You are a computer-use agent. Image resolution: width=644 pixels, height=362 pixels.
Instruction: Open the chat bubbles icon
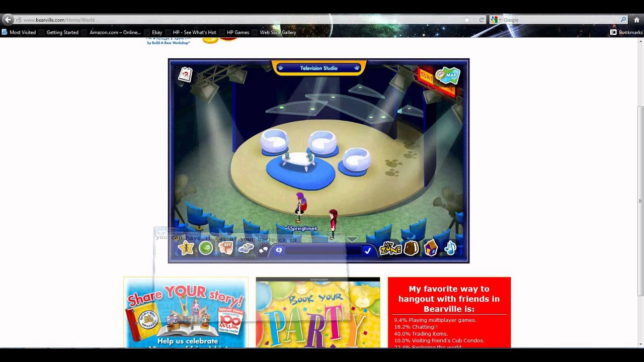[263, 249]
